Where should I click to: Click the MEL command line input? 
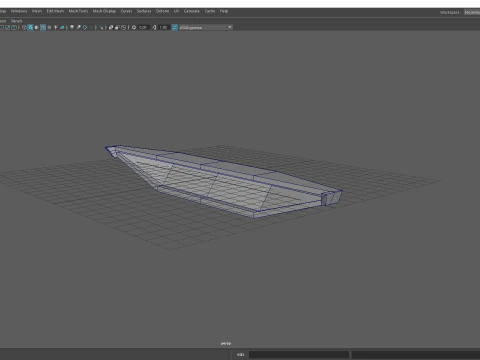[x=299, y=355]
